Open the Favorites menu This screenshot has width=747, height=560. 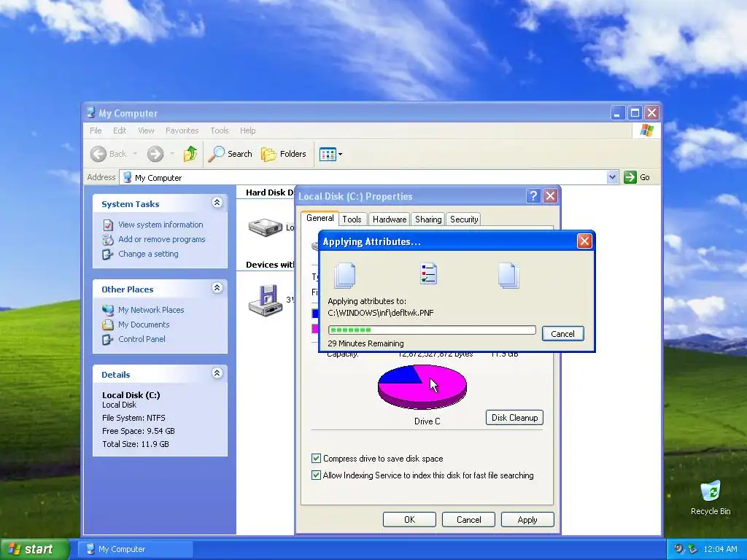[x=182, y=131]
